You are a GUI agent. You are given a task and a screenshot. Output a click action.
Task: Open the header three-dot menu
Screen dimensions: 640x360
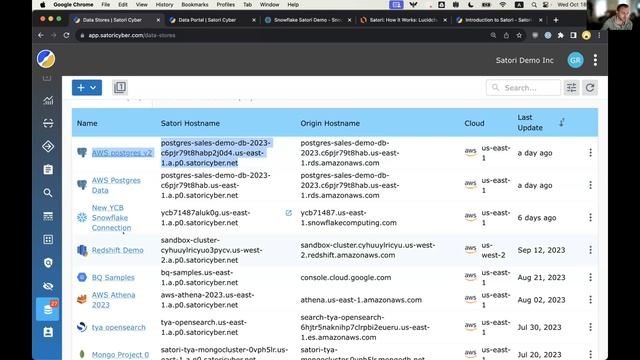tap(596, 60)
